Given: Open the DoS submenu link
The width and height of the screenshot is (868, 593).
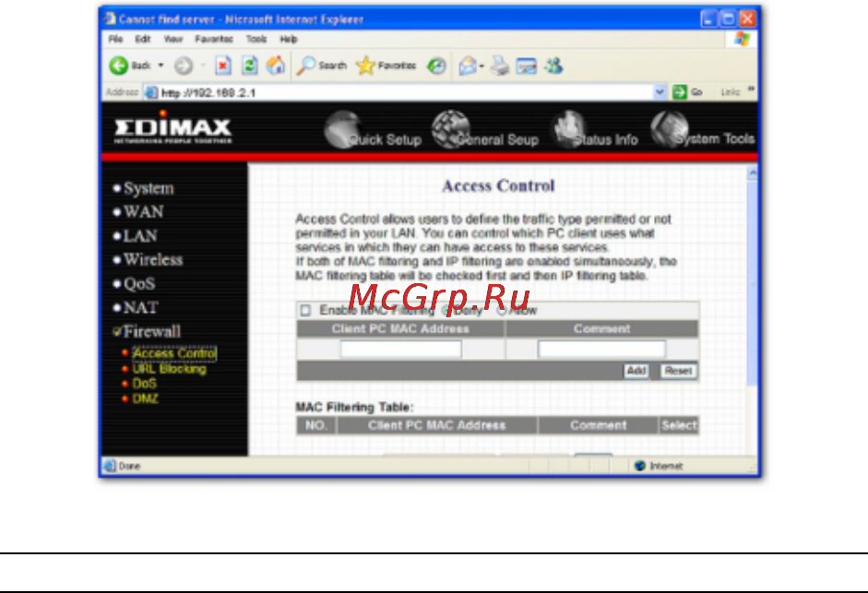Looking at the screenshot, I should [x=144, y=383].
